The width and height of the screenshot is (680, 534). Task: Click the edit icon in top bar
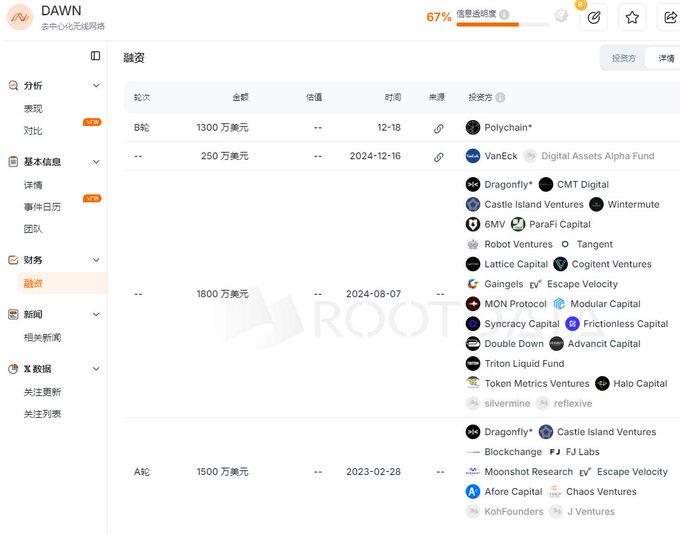tap(594, 17)
